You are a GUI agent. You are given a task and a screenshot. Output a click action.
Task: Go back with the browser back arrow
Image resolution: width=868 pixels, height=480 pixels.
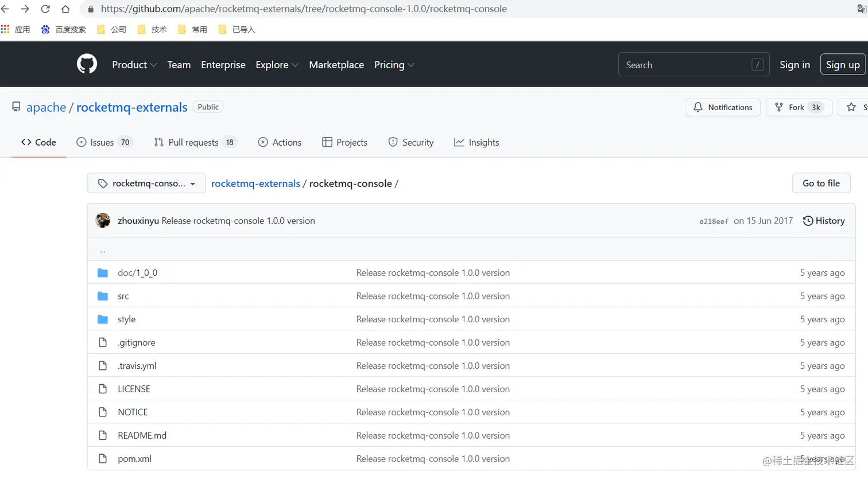[x=5, y=9]
